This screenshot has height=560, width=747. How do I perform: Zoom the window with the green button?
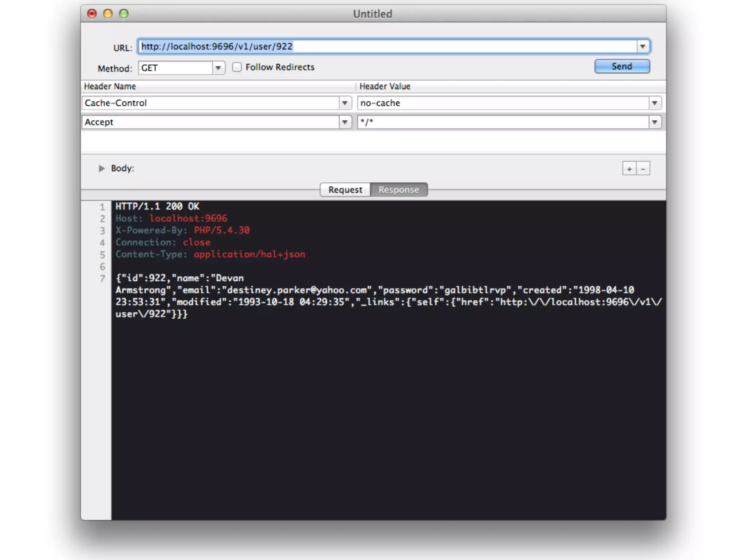124,14
